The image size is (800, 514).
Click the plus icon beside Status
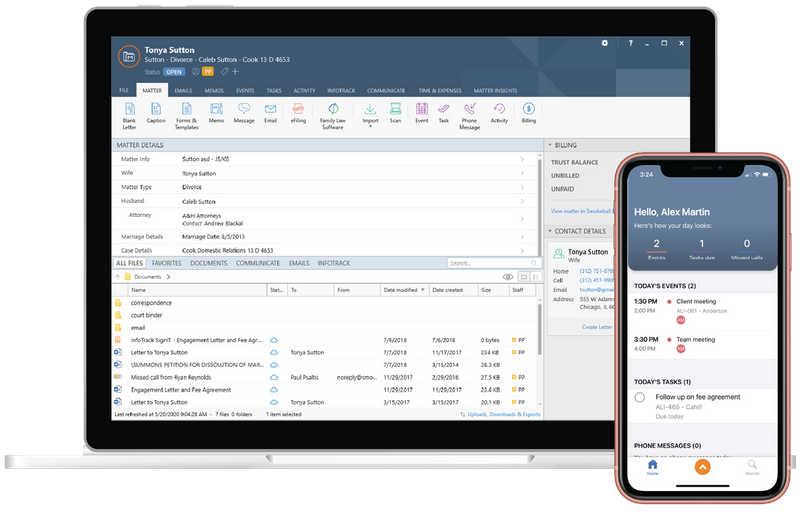(x=235, y=71)
